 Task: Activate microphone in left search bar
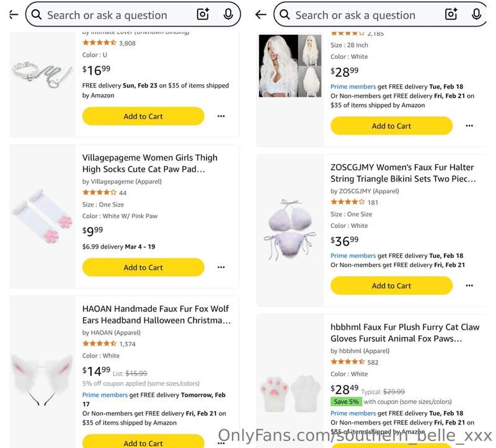pos(228,14)
